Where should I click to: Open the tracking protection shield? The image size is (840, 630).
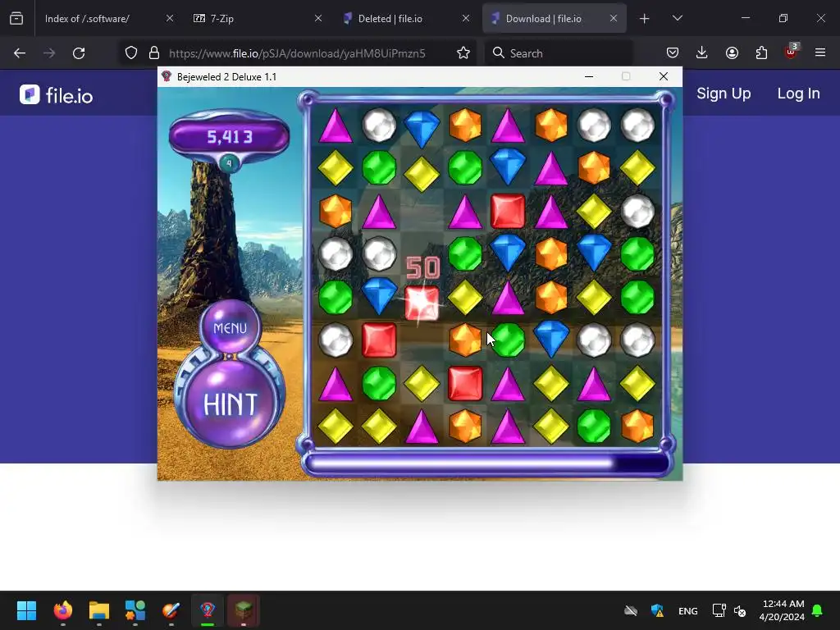[x=131, y=53]
